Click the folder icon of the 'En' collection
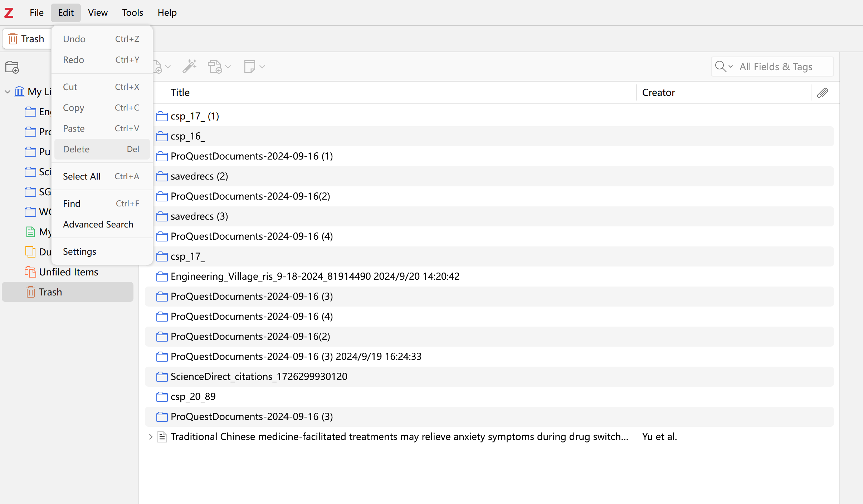This screenshot has height=504, width=863. 30,112
